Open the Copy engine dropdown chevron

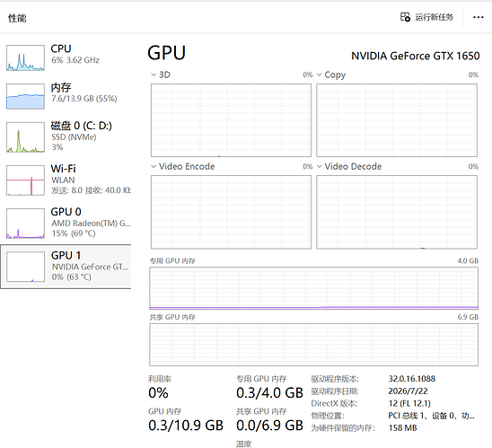pos(319,75)
